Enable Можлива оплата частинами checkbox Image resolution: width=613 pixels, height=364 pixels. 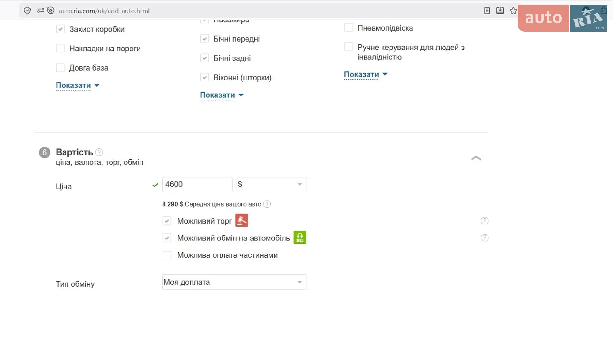click(x=167, y=255)
